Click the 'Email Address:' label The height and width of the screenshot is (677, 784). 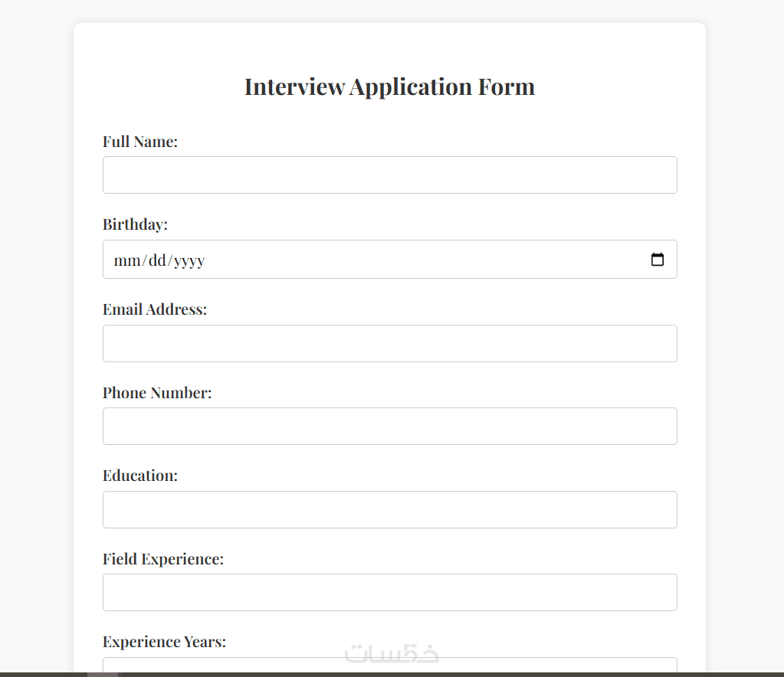pos(155,309)
